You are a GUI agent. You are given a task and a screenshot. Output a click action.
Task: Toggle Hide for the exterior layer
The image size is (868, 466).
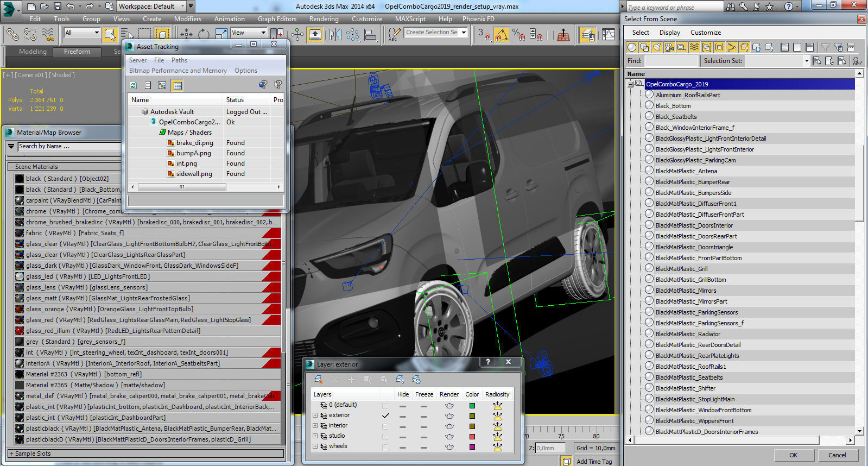(x=403, y=415)
